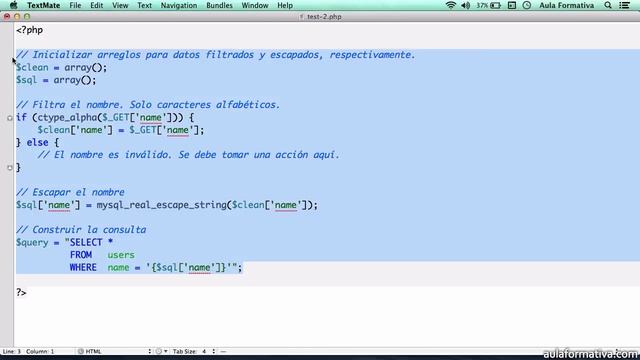640x360 pixels.
Task: Click mysql_real_escape_string function name
Action: (x=162, y=205)
